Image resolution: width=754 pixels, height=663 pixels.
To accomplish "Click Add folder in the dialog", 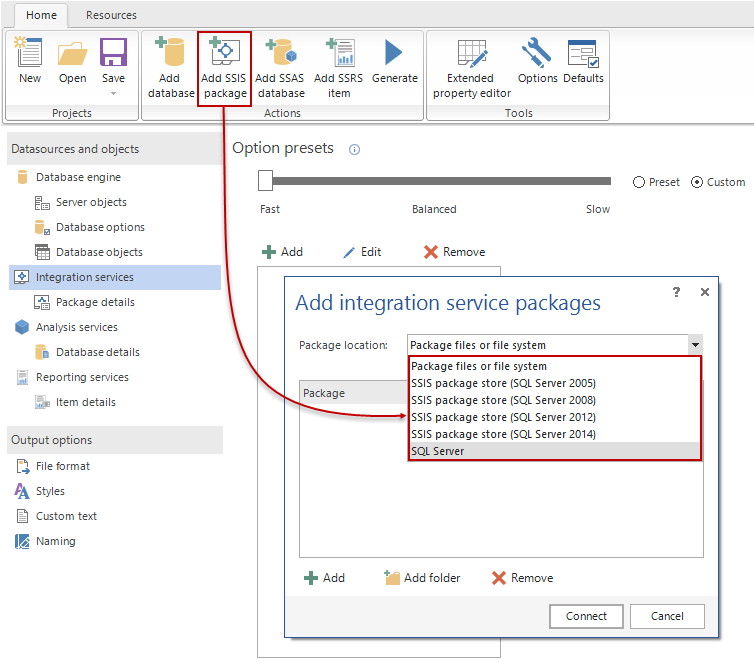I will point(422,577).
